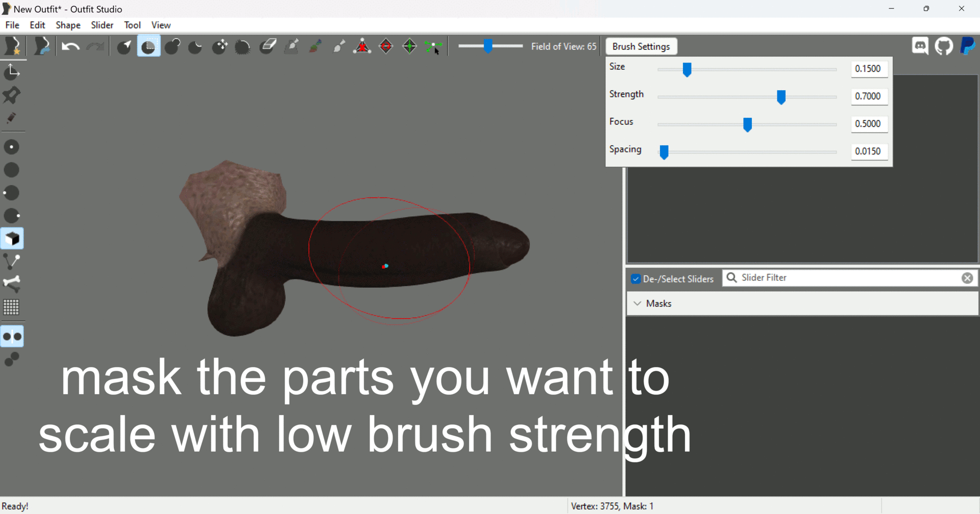Screen dimensions: 980x514
Task: Undo the last action
Action: click(x=70, y=46)
